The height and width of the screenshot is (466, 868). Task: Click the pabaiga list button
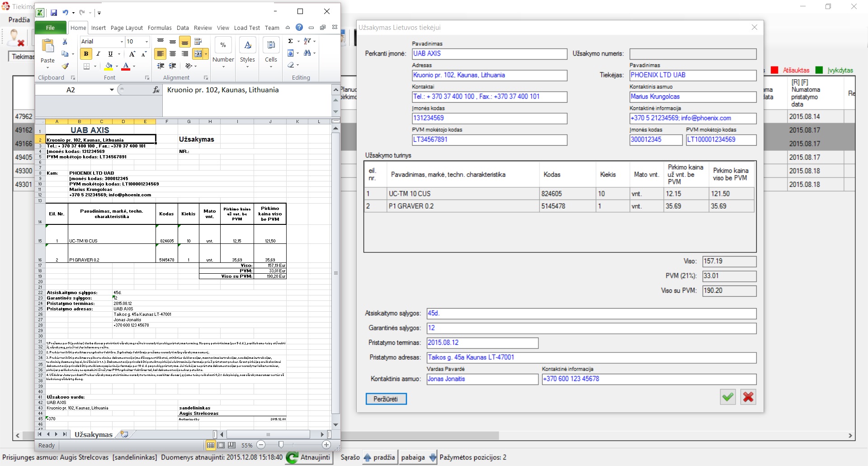(419, 457)
